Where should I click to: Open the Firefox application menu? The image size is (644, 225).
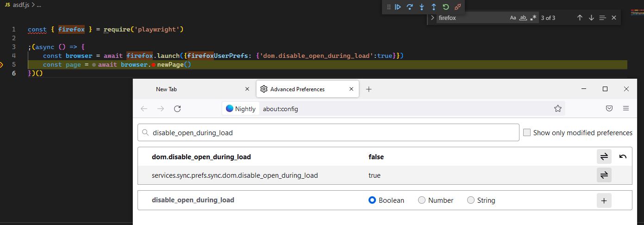(x=626, y=109)
